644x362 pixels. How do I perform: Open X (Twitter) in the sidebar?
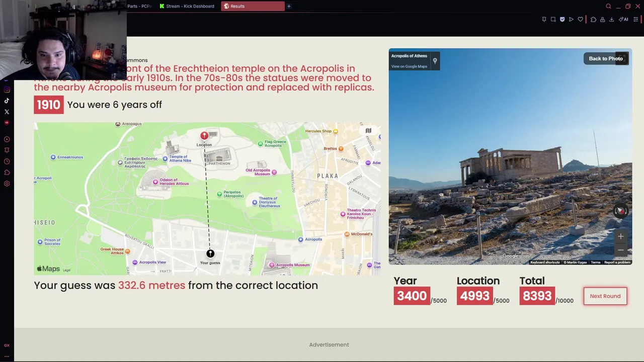tap(7, 112)
